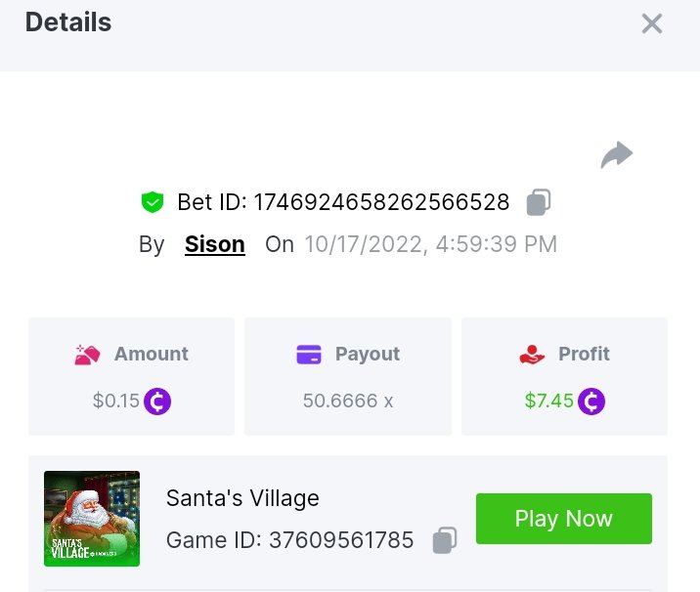Image resolution: width=700 pixels, height=592 pixels.
Task: Click the purple coin beside $7.45
Action: (591, 402)
